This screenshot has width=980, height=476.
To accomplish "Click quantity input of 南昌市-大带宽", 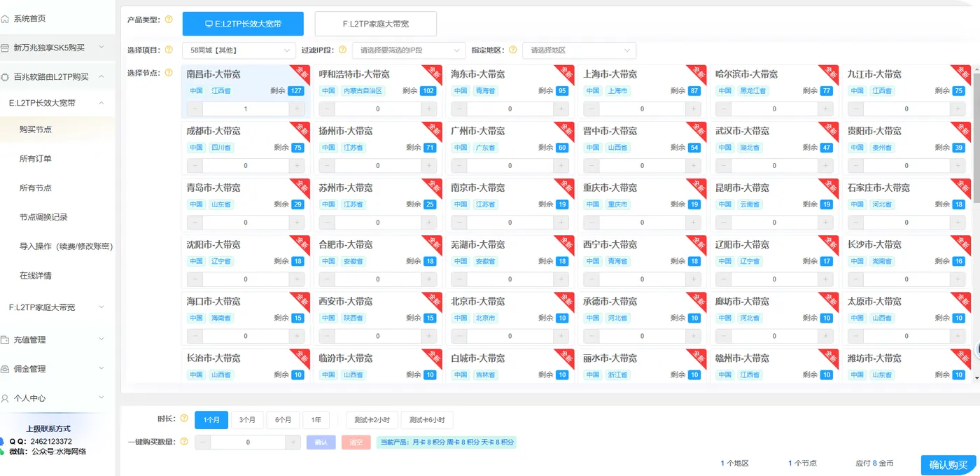I will tap(246, 109).
